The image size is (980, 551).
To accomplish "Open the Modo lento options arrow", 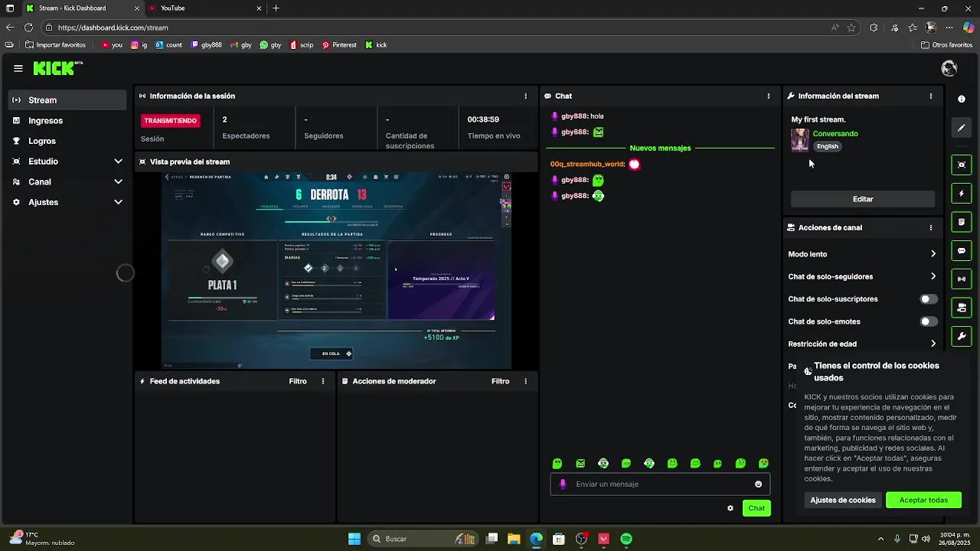I will [x=933, y=254].
